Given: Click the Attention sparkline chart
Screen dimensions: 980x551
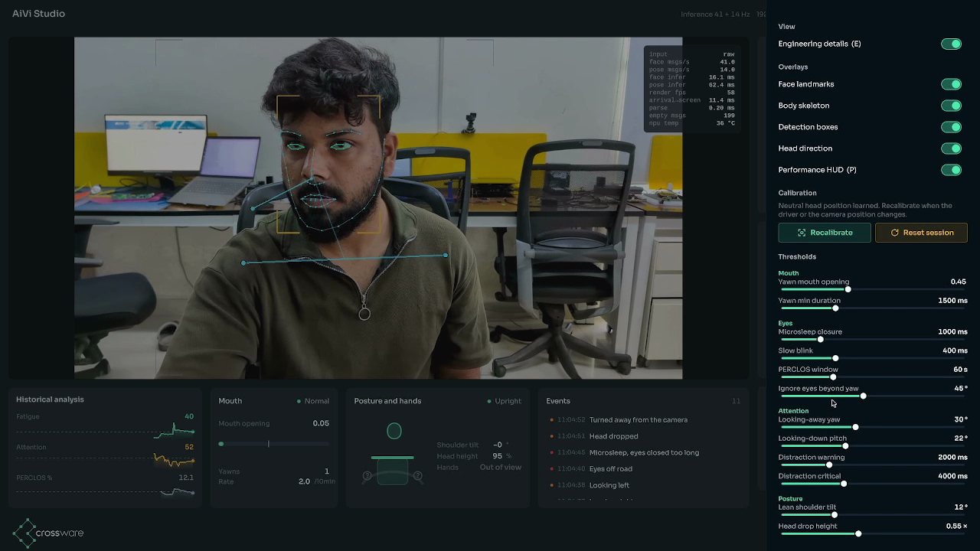Looking at the screenshot, I should [174, 460].
